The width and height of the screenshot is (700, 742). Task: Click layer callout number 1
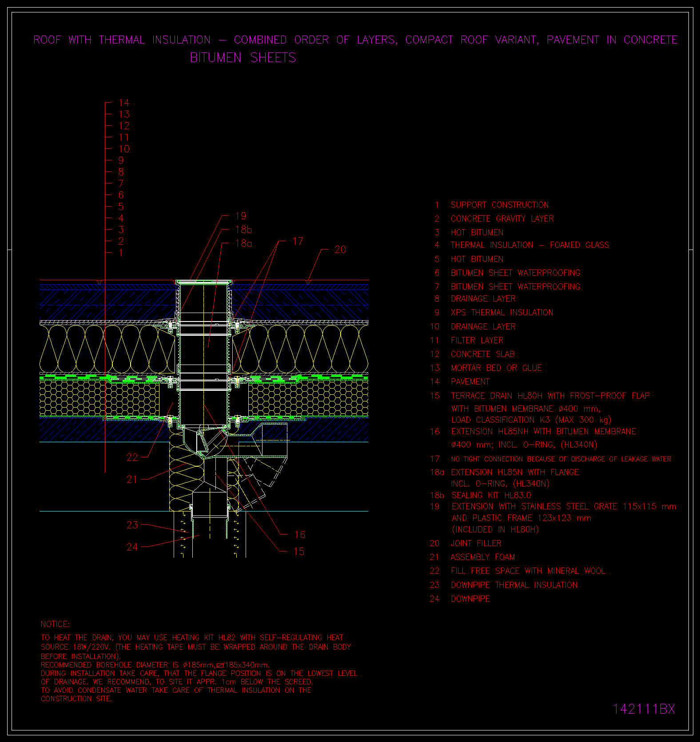tap(121, 253)
